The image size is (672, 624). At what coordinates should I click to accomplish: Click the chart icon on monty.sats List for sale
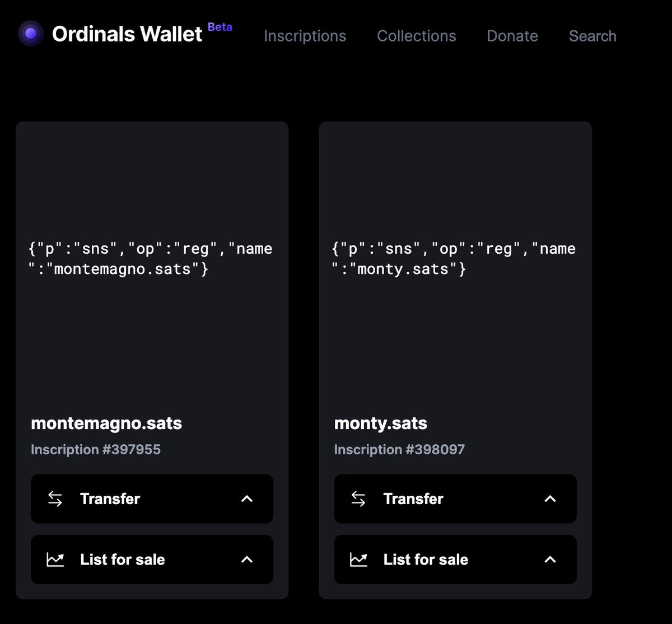pyautogui.click(x=359, y=559)
